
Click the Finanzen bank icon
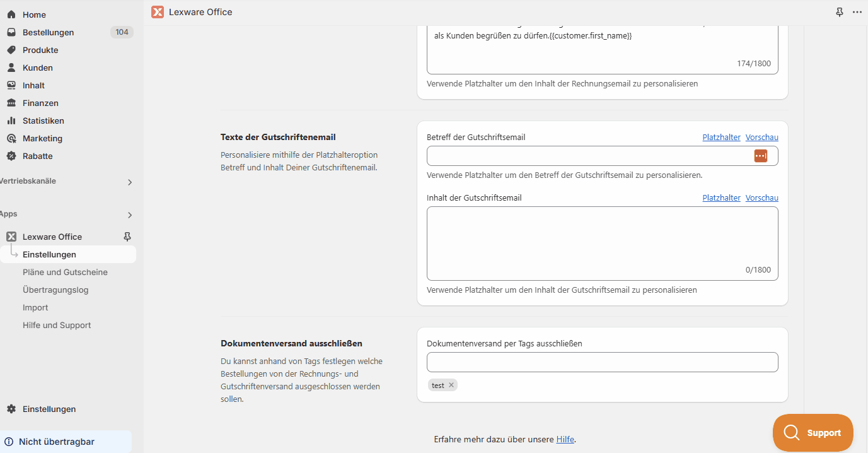coord(11,103)
